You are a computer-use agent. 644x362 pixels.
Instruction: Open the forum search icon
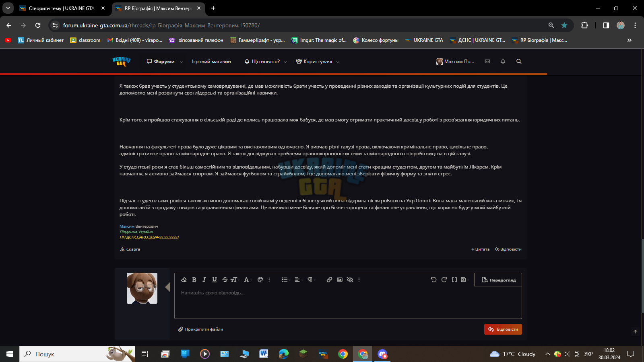(x=519, y=62)
